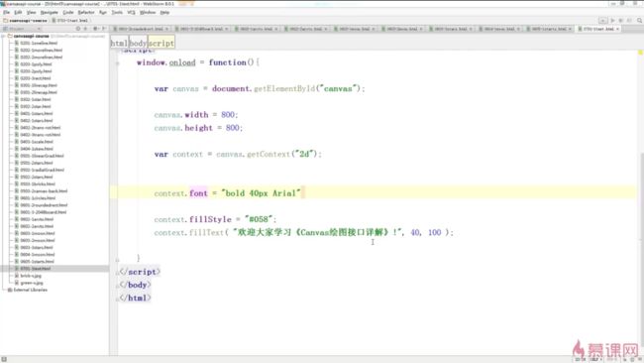Image resolution: width=644 pixels, height=363 pixels.
Task: Open the Navigate menu
Action: 49,12
